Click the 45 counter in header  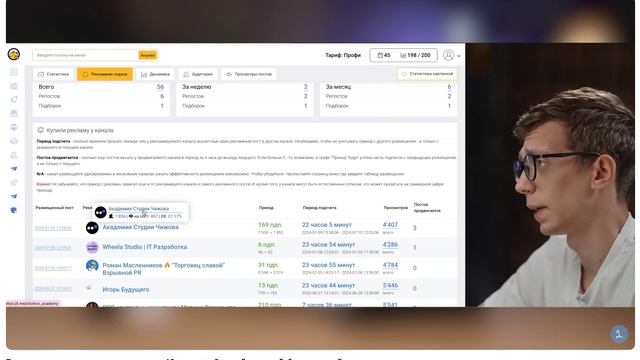[x=384, y=55]
